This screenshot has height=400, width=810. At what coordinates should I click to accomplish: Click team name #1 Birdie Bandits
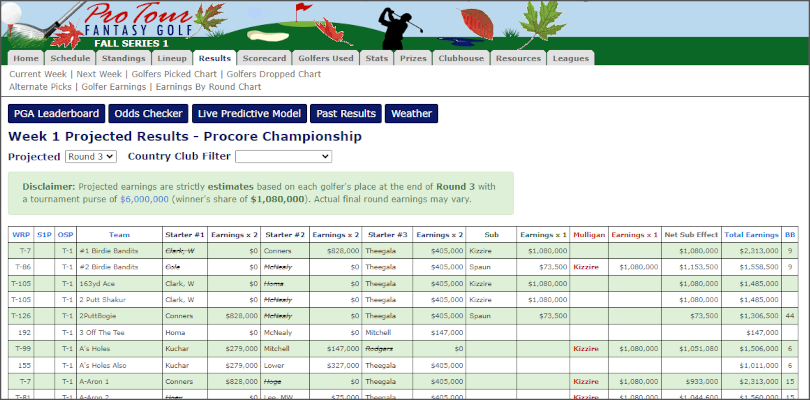[x=108, y=251]
